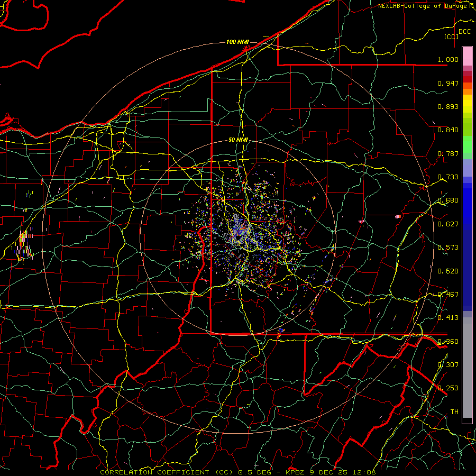The height and width of the screenshot is (476, 476).
Task: Select the 0.893 scale value
Action: [448, 106]
